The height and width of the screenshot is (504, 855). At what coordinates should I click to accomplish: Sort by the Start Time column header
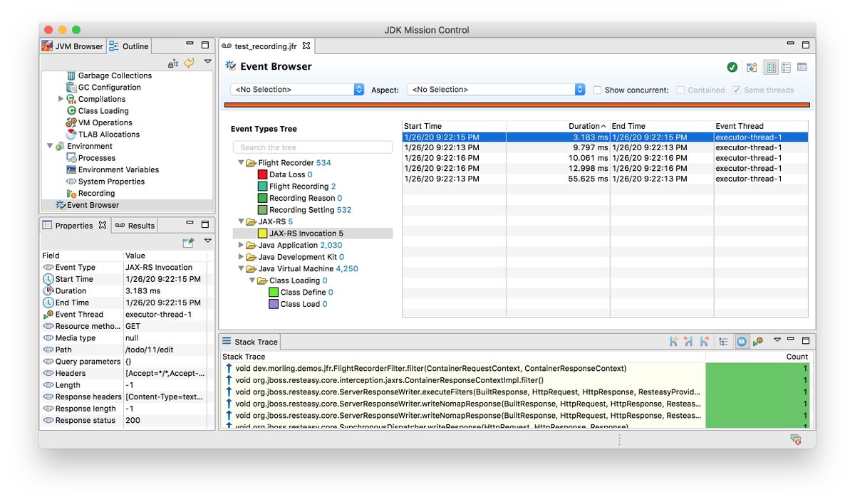coord(454,126)
